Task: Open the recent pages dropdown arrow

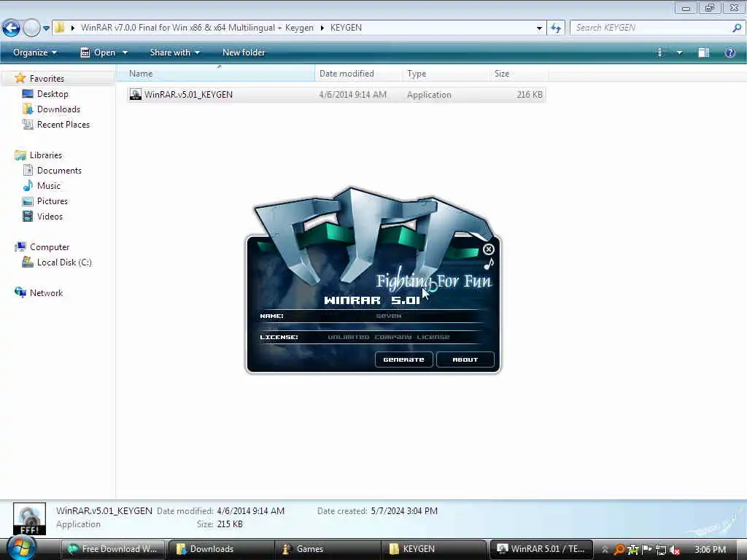Action: pyautogui.click(x=46, y=28)
